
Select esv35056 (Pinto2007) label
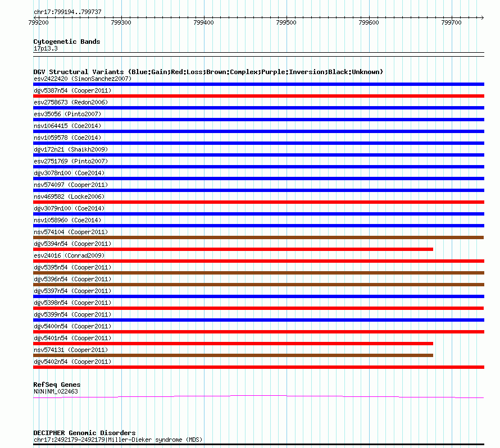pos(67,114)
